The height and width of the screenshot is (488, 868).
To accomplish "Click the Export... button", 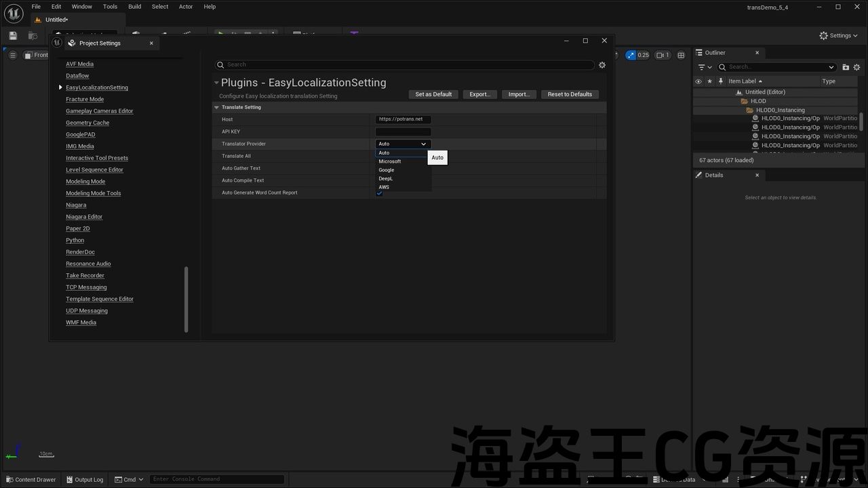I will pos(479,94).
